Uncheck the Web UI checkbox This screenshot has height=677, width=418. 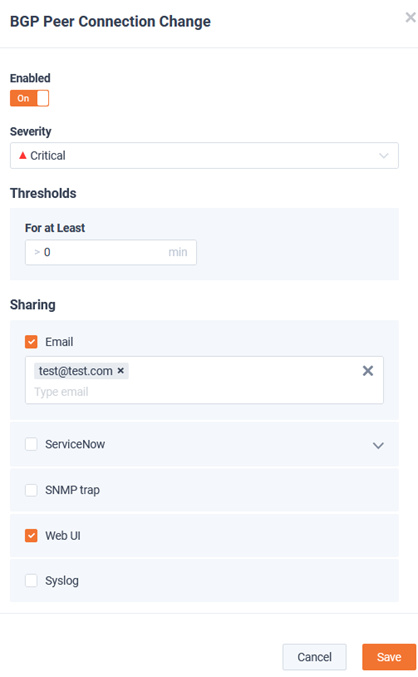31,536
